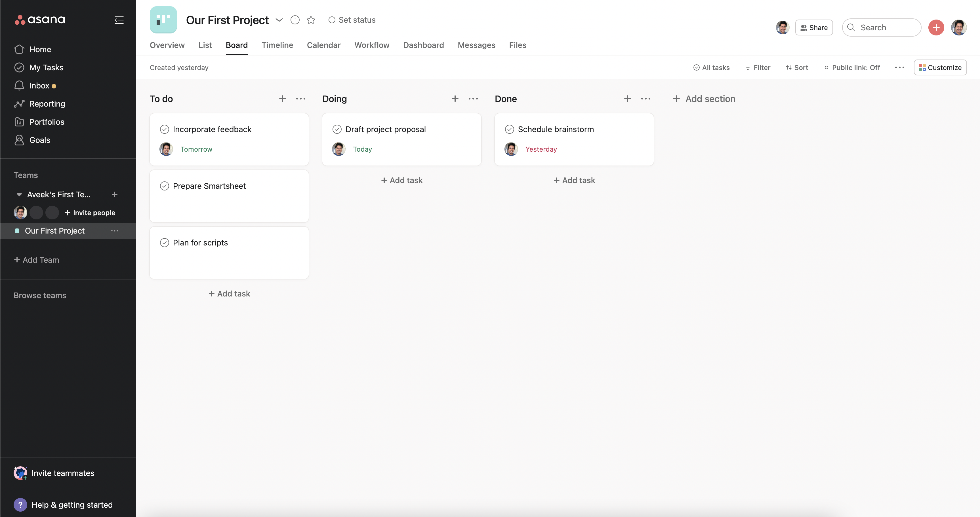
Task: Mark Prepare Smartsheet task complete
Action: pyautogui.click(x=164, y=186)
